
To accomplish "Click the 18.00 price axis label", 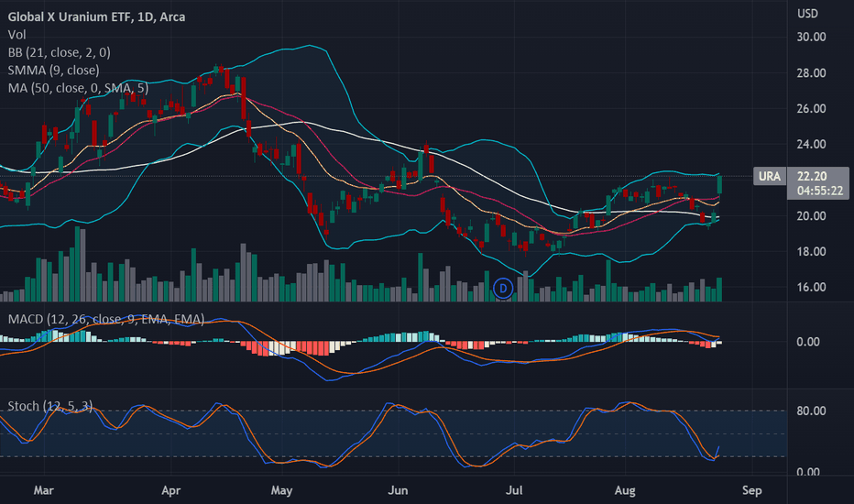I will pos(811,252).
